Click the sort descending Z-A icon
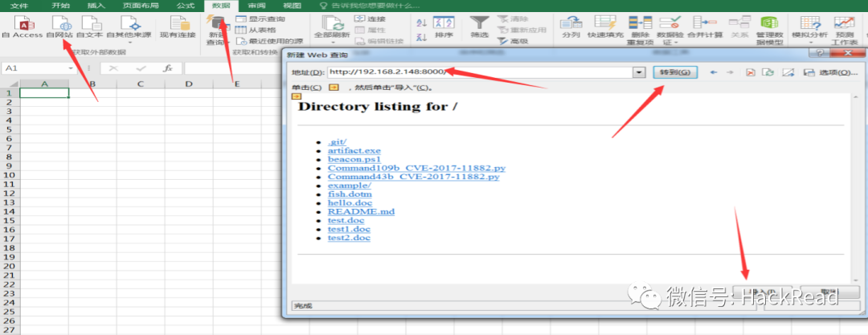 (421, 38)
